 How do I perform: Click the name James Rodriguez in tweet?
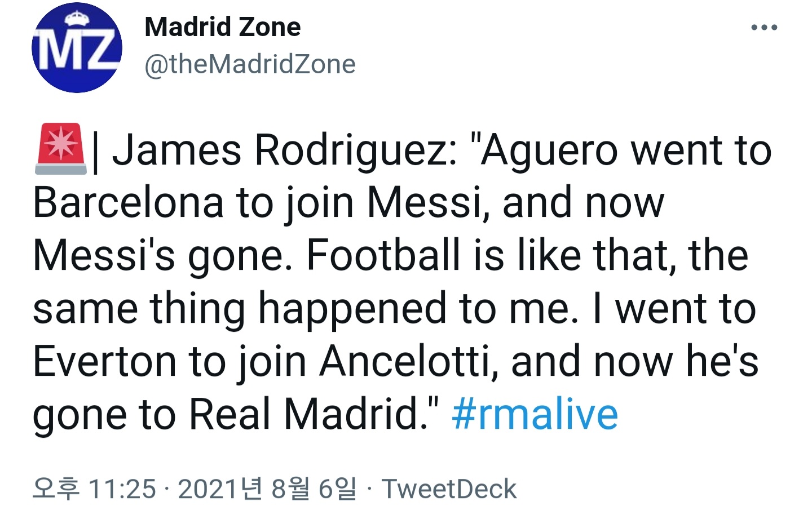coord(284,150)
